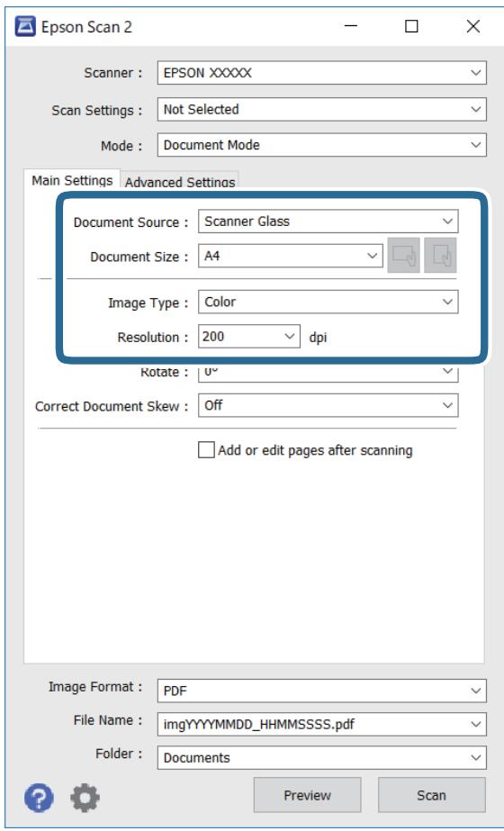Expand the Document Source dropdown
504x831 pixels.
328,221
